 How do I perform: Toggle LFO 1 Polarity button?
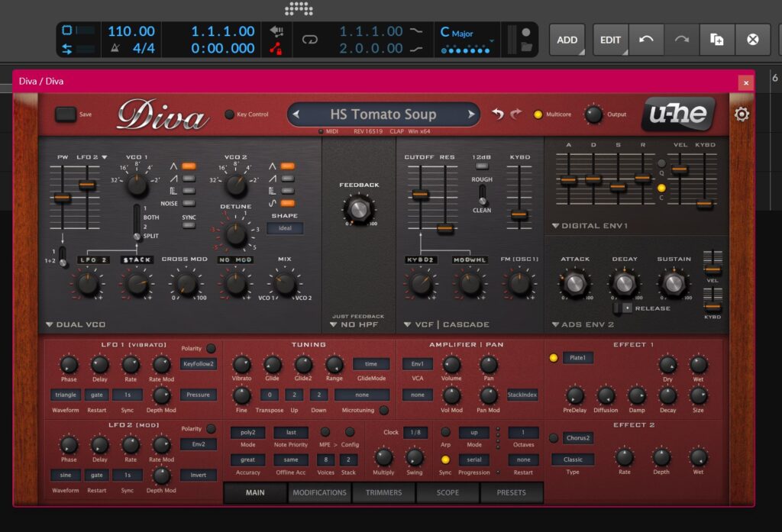(211, 348)
